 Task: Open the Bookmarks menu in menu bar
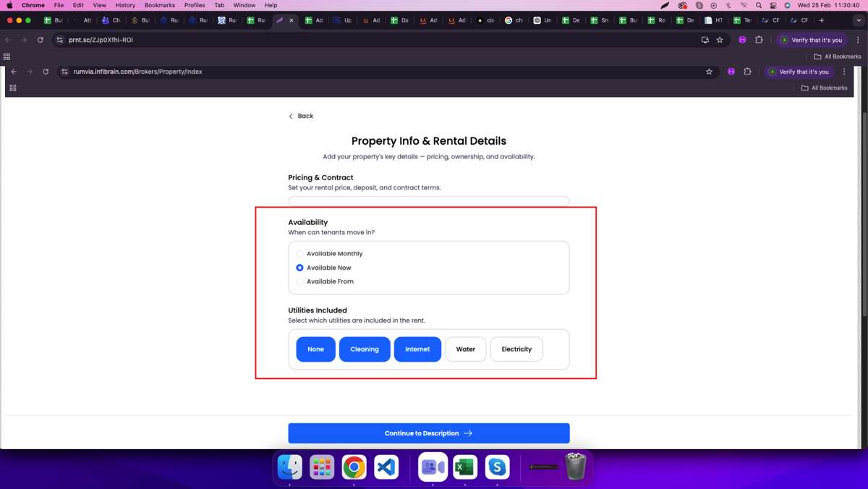[159, 5]
